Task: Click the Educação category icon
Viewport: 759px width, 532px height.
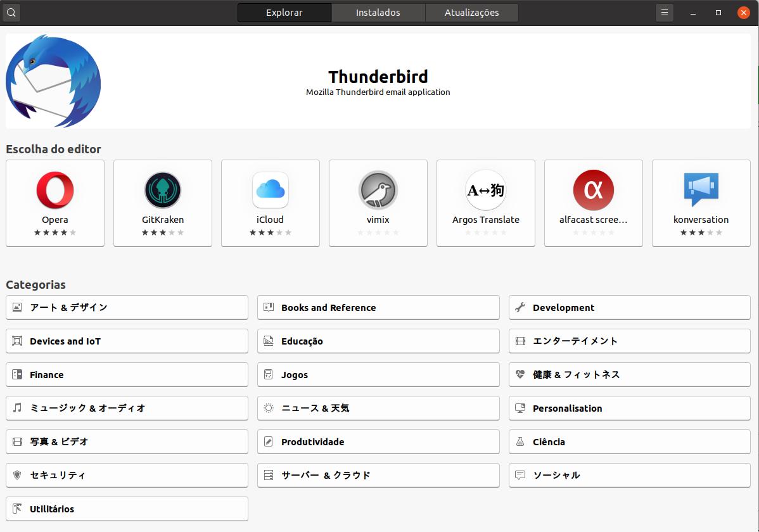Action: click(269, 341)
